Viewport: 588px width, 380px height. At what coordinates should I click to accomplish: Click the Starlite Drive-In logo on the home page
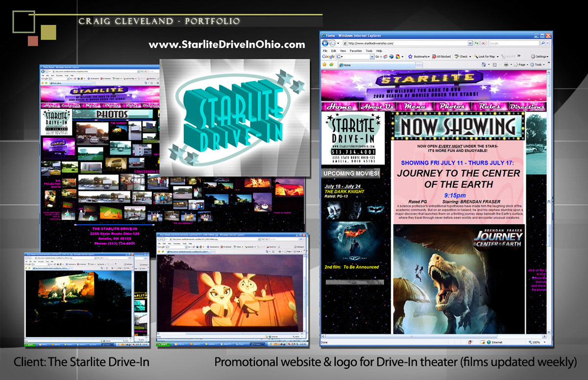coord(353,139)
